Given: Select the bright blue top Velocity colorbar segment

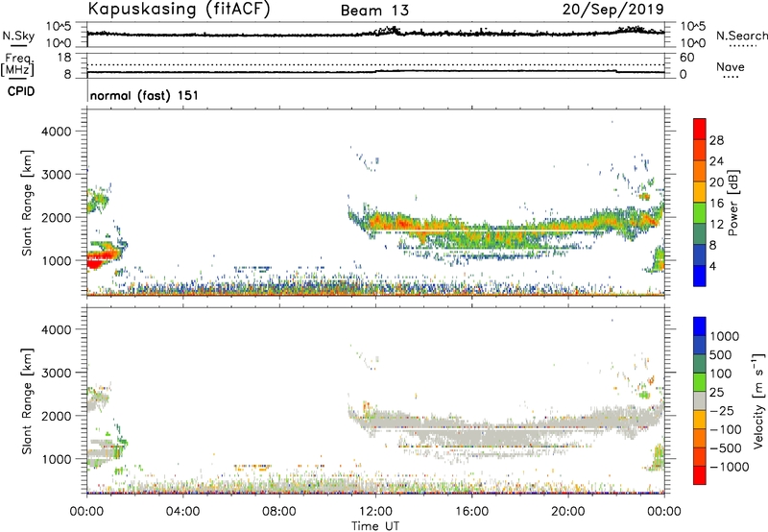Looking at the screenshot, I should (700, 326).
